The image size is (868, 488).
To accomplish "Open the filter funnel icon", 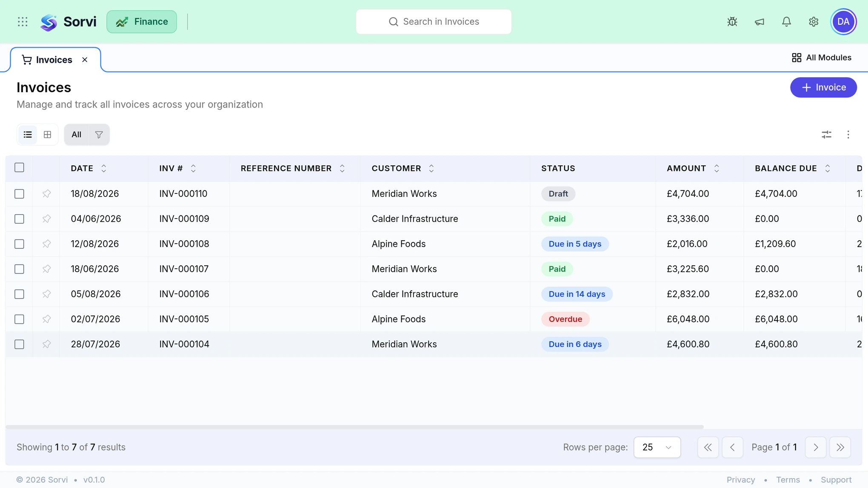I will tap(99, 135).
